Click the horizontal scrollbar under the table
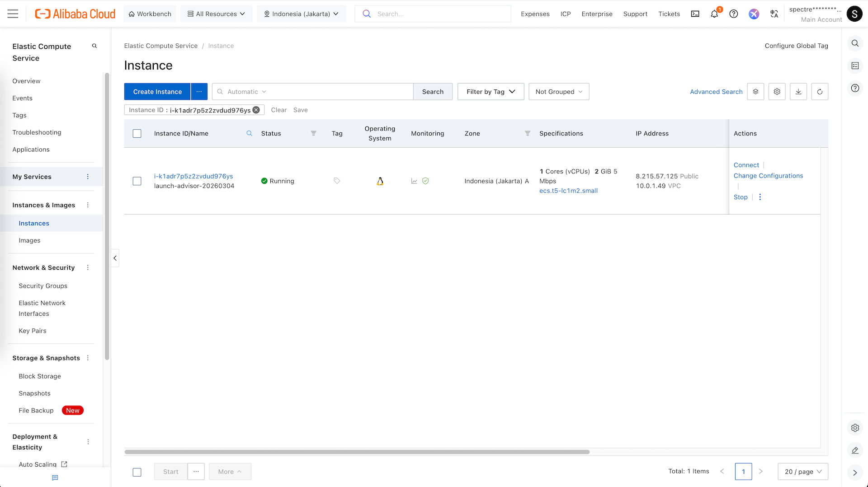Viewport: 868px width, 487px height. tap(357, 452)
